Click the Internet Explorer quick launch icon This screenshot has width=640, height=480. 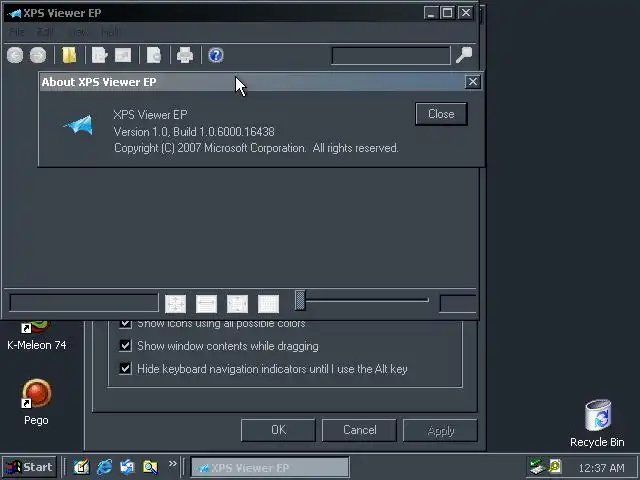104,467
